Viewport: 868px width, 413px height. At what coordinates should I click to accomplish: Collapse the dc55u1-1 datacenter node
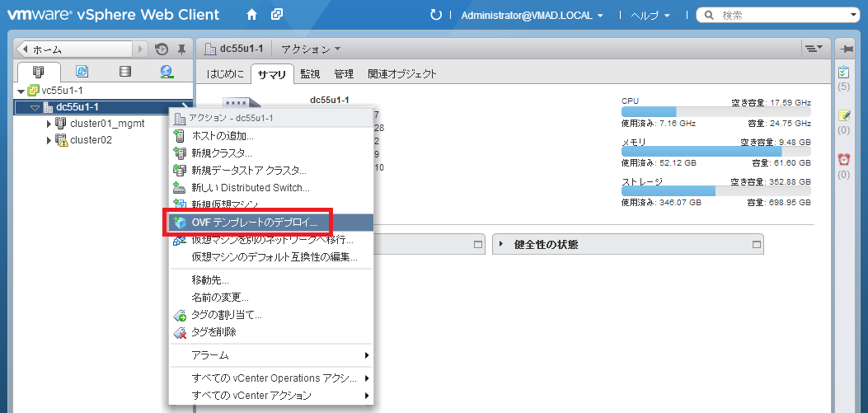click(35, 107)
